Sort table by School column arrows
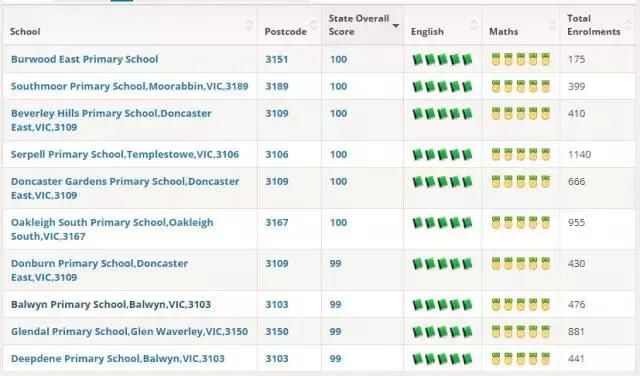This screenshot has height=376, width=640. [x=249, y=25]
